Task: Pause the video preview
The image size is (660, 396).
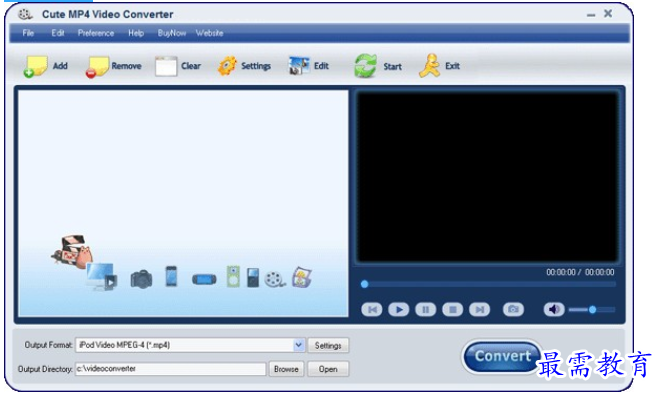Action: 426,310
